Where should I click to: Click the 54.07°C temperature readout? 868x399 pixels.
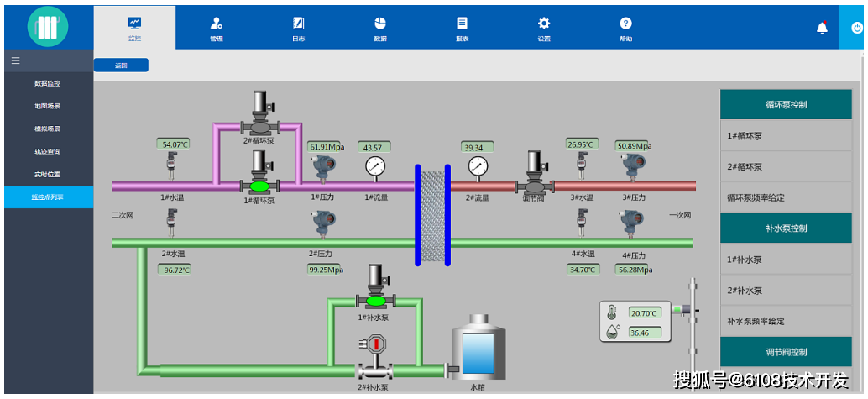tap(173, 144)
